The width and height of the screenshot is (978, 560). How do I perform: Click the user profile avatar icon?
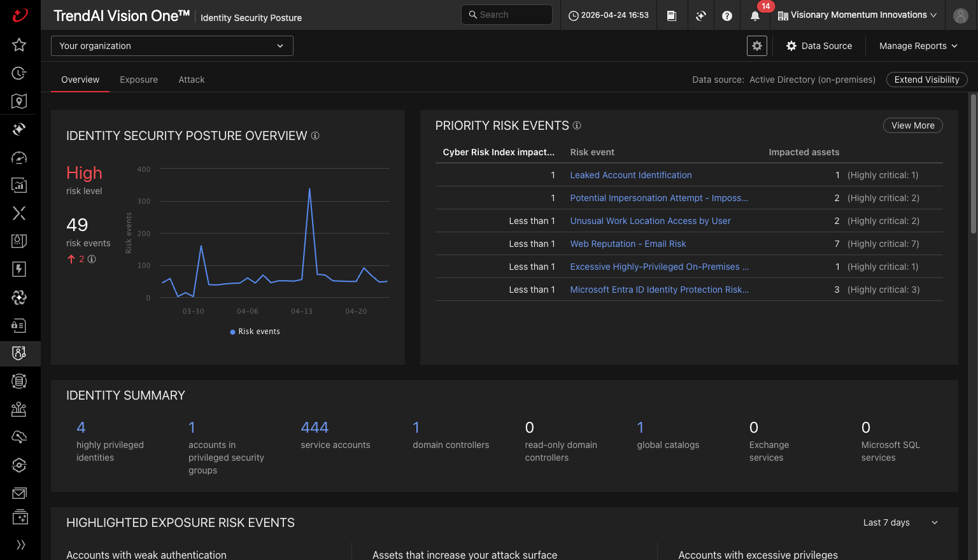[x=961, y=15]
